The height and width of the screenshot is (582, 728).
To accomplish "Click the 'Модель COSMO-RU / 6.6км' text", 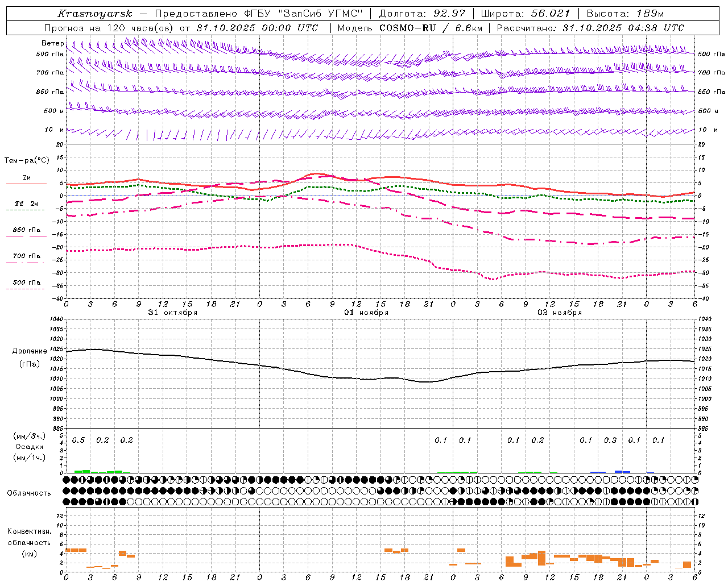I will click(x=409, y=28).
